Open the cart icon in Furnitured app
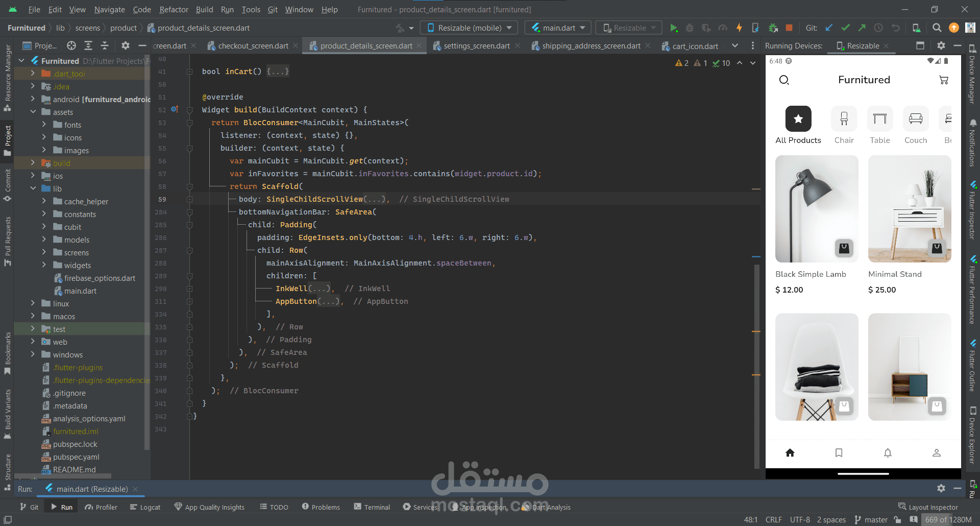 point(944,80)
